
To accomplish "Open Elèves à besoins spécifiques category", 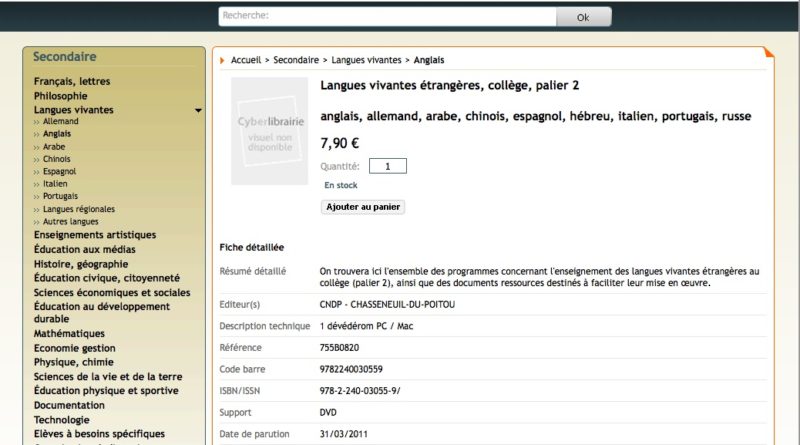I will [x=99, y=434].
